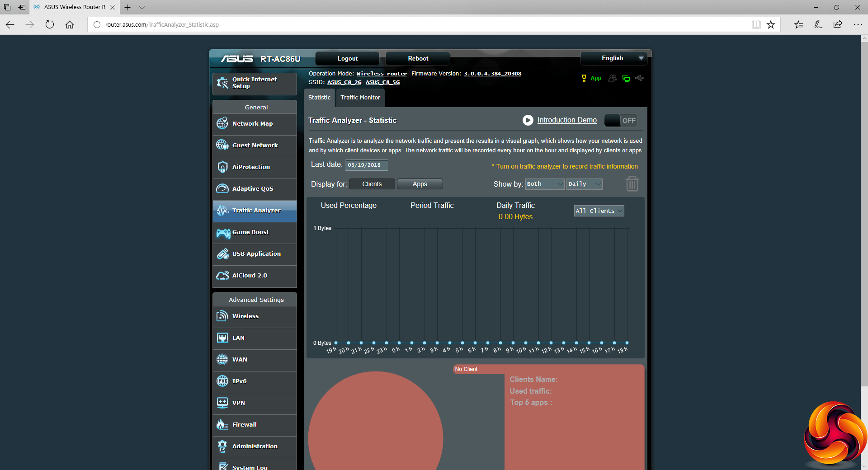Open the browser tab list chevron

click(142, 7)
